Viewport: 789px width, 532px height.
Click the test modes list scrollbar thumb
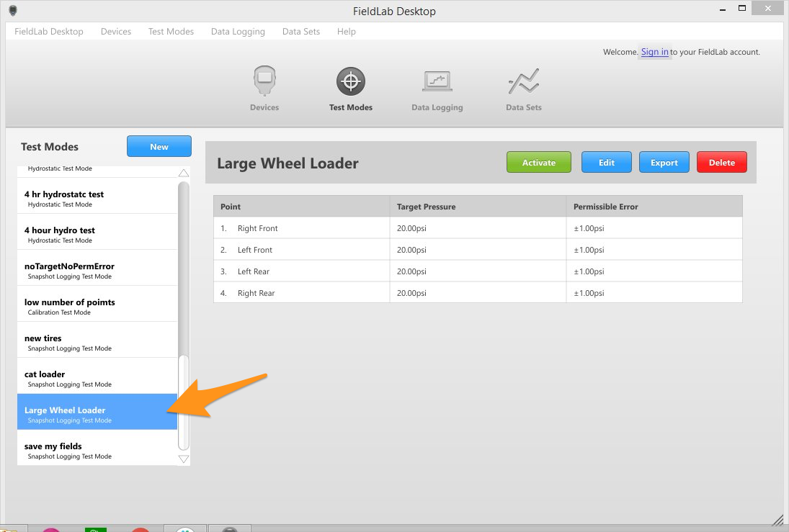(x=184, y=402)
